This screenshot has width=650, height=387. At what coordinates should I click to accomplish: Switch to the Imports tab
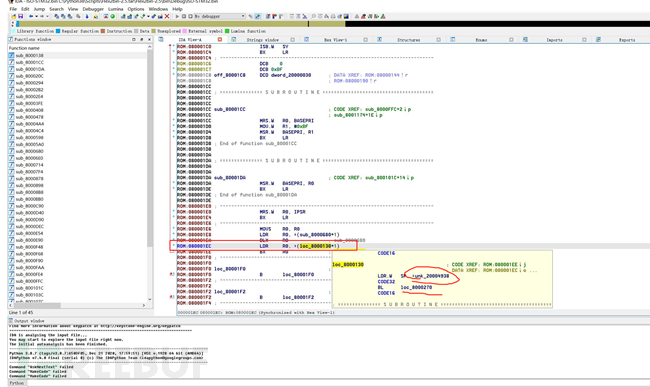click(554, 40)
